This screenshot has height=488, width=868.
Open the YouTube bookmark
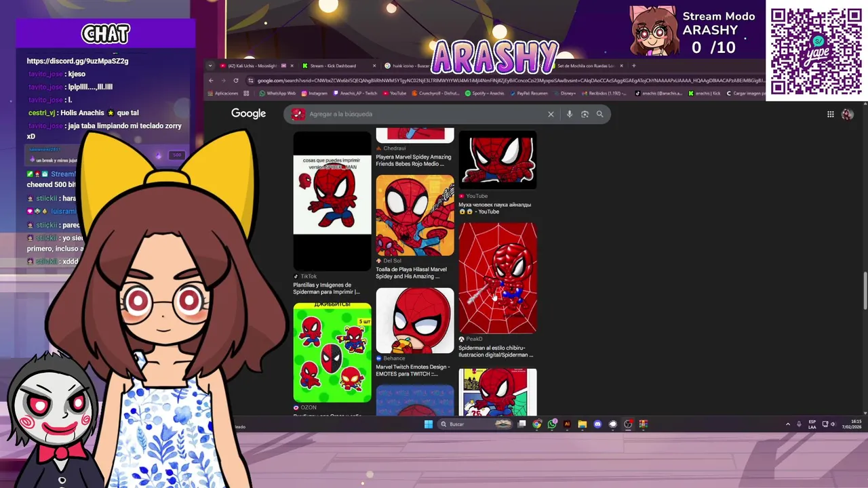[x=395, y=94]
